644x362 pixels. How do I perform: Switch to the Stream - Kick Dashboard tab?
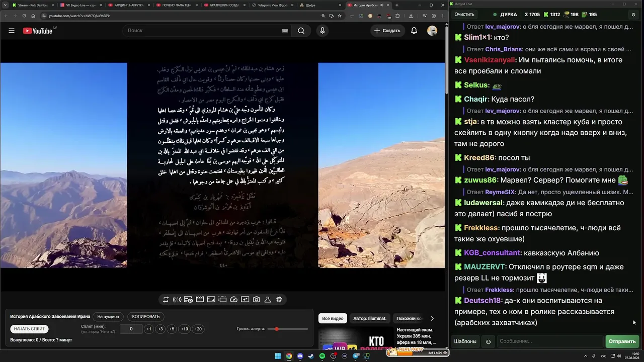(33, 5)
